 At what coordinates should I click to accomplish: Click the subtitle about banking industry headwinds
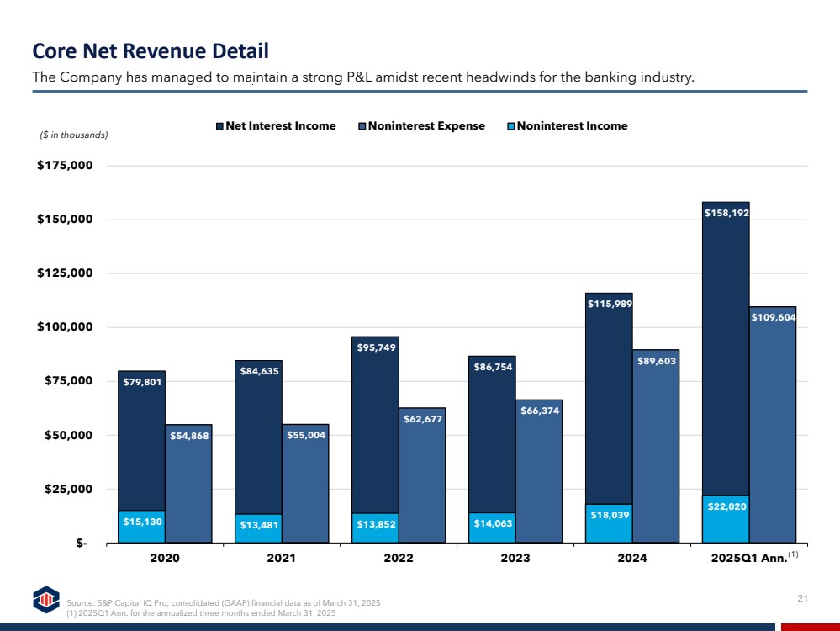click(363, 77)
